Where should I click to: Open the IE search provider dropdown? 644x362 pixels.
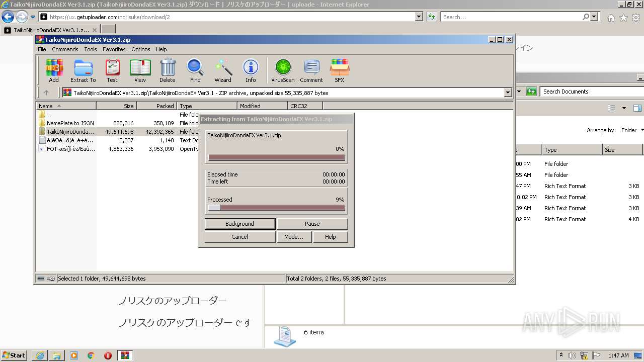point(595,17)
